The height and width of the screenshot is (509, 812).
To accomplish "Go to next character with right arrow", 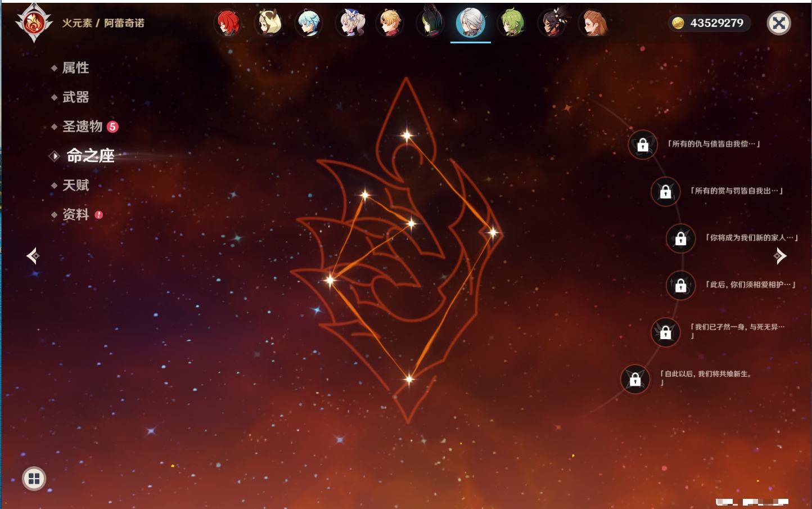I will pyautogui.click(x=780, y=256).
